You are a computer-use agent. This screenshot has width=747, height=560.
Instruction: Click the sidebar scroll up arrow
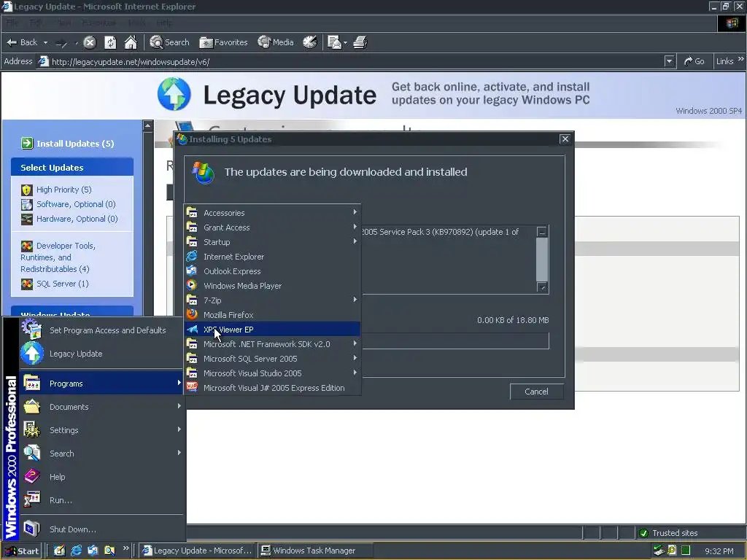point(147,125)
